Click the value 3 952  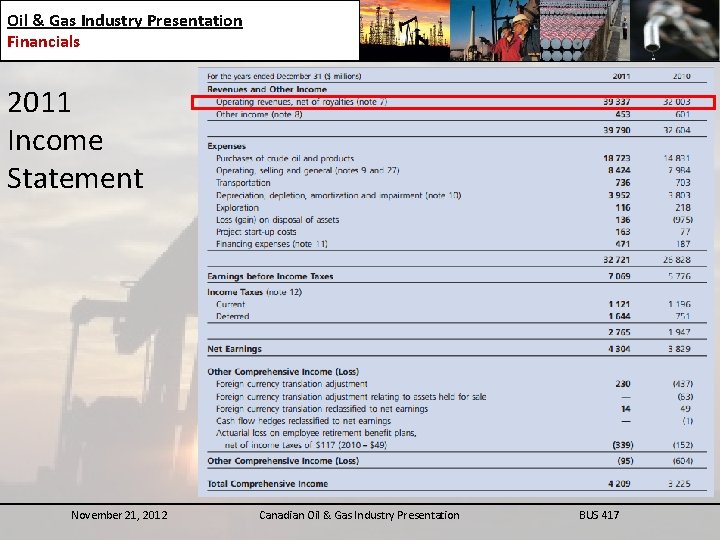(619, 196)
